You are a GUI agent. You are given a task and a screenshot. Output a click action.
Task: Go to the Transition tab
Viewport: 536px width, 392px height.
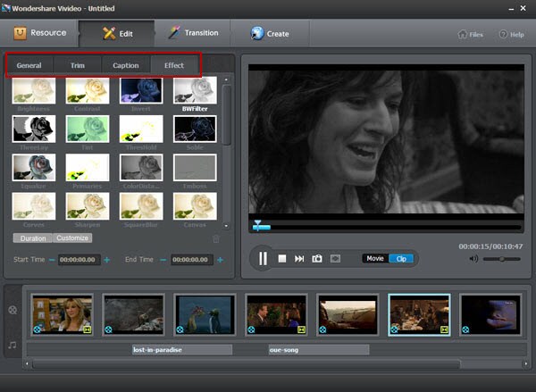(x=193, y=33)
